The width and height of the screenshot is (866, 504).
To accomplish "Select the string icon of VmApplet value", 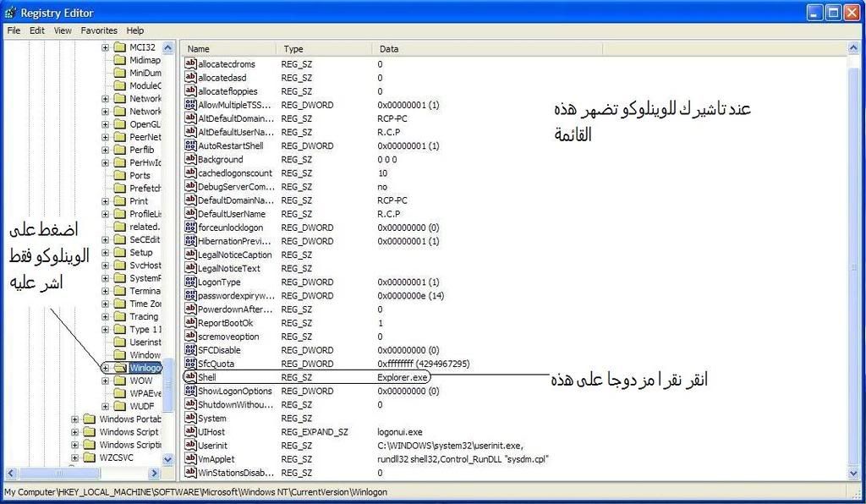I will (190, 458).
